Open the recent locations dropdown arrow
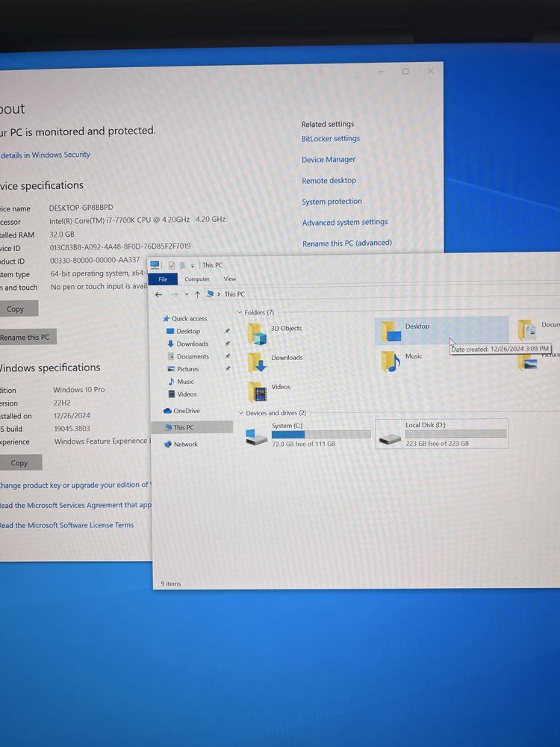This screenshot has height=747, width=560. [x=187, y=295]
